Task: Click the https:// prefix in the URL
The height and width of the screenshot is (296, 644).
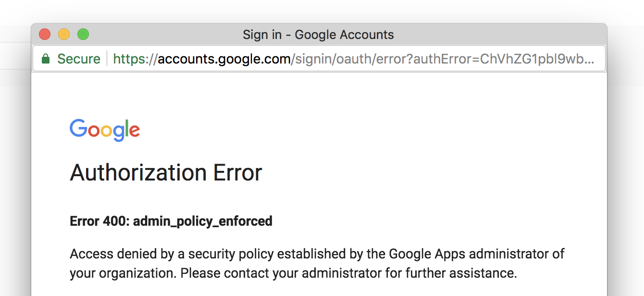Action: [134, 59]
